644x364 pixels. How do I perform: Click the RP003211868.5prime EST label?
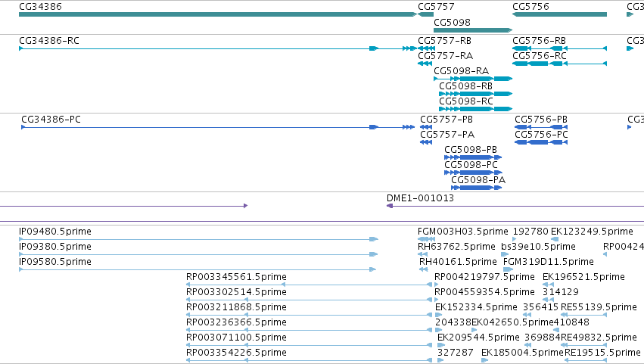point(236,308)
